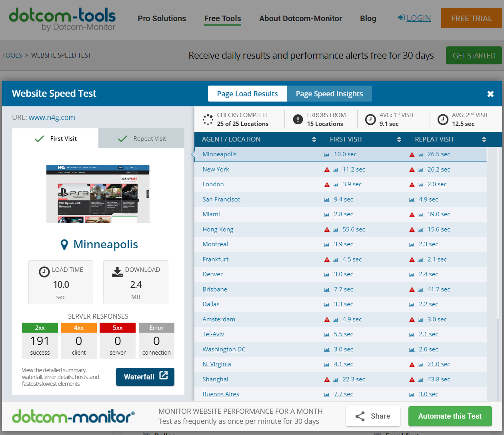Click the warning icon in London repeat visit
This screenshot has height=435, width=504.
tap(412, 185)
